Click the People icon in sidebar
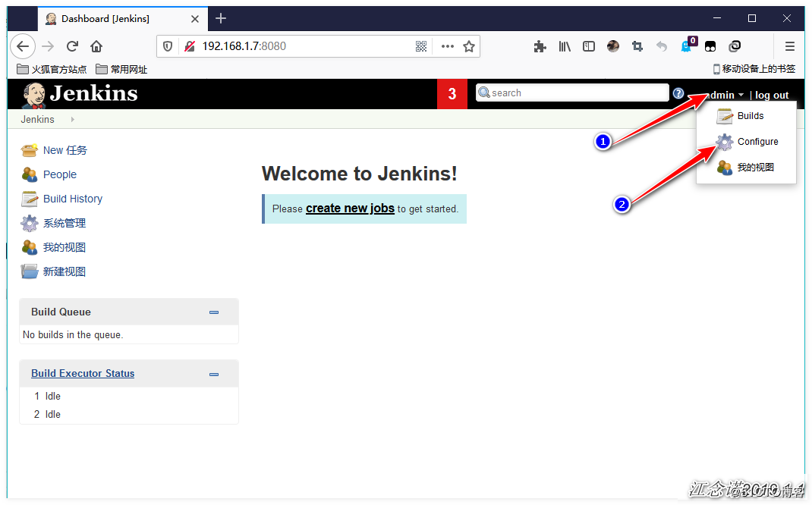812x505 pixels. [x=29, y=174]
